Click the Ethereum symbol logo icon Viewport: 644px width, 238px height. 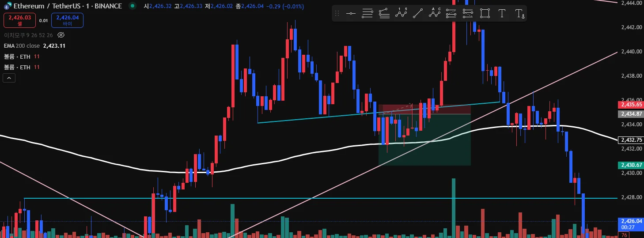(x=8, y=6)
